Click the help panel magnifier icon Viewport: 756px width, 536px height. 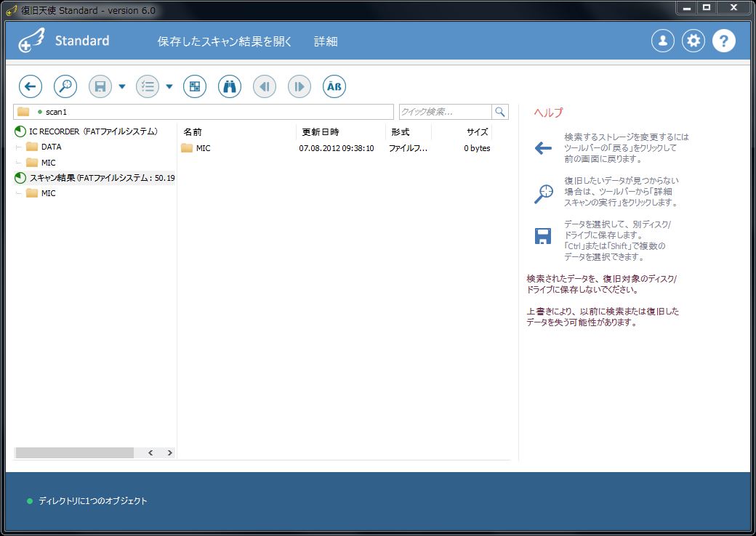coord(544,194)
